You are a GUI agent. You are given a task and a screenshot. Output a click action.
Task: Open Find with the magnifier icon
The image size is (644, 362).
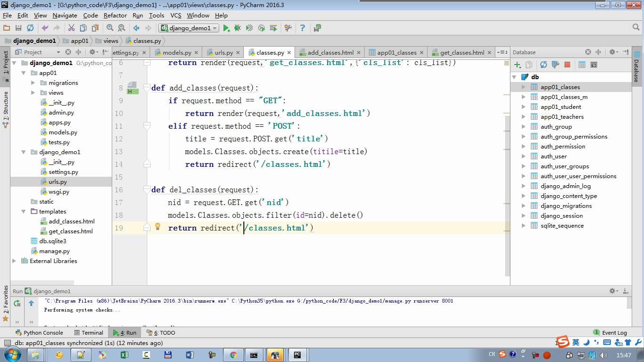pos(110,28)
